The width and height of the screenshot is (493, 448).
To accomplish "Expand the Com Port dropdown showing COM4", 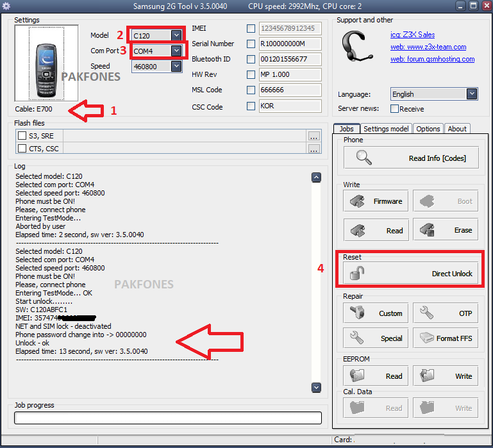I will pyautogui.click(x=176, y=51).
